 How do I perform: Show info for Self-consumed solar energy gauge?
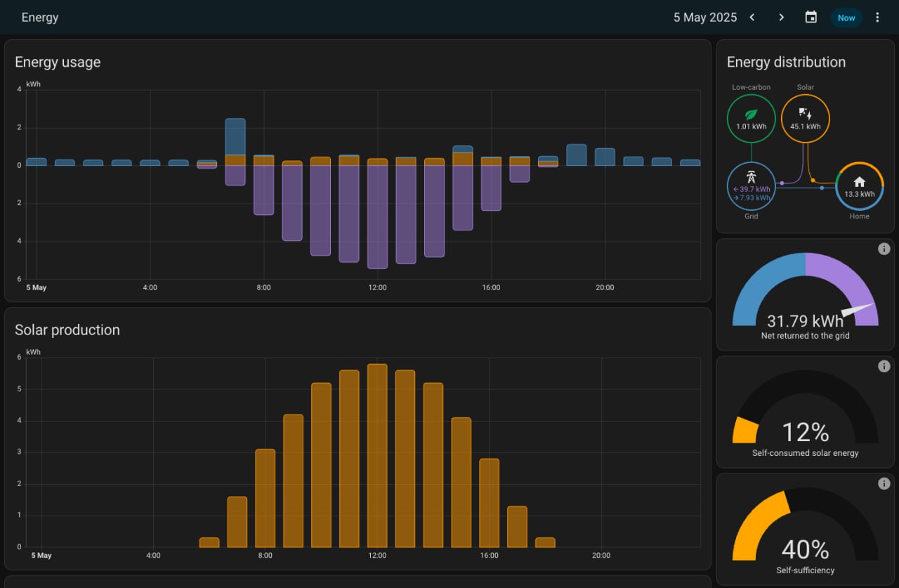[x=884, y=366]
